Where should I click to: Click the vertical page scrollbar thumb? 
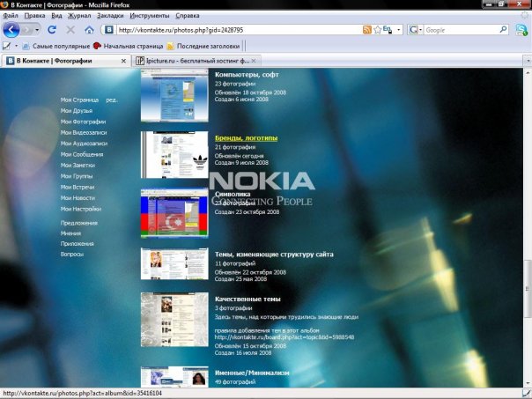coord(528,289)
